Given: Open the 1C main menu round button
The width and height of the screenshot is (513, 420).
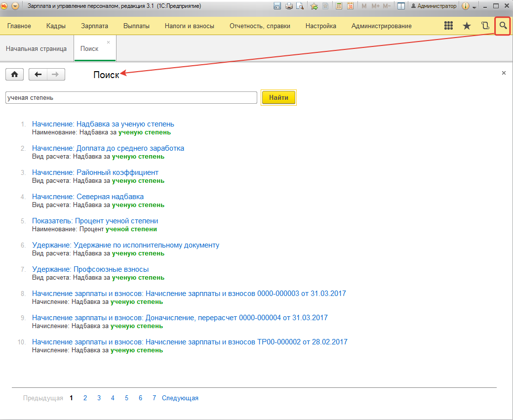Looking at the screenshot, I should pyautogui.click(x=15, y=6).
